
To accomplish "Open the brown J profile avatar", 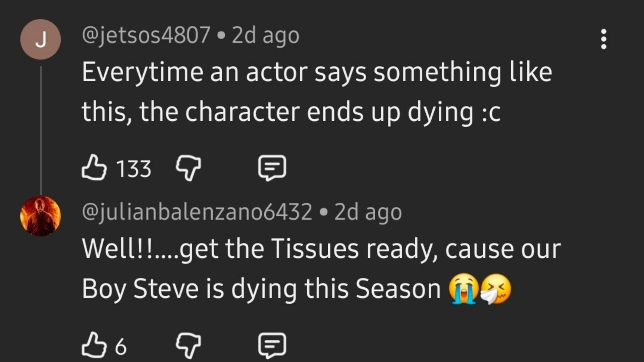I will click(41, 39).
